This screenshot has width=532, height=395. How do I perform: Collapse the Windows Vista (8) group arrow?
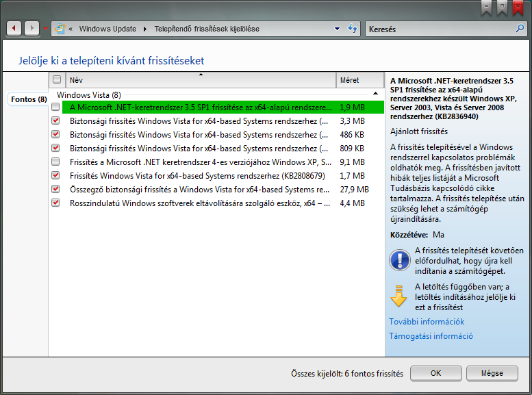tap(375, 94)
